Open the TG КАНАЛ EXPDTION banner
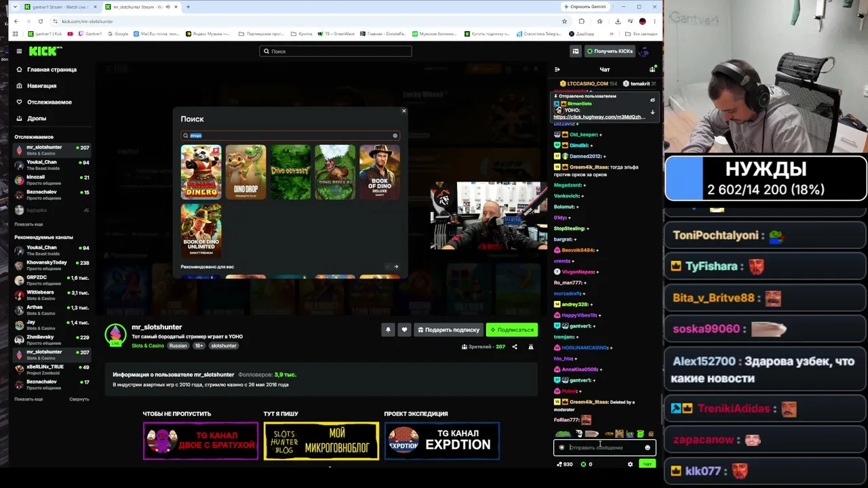The image size is (868, 488). [x=442, y=441]
